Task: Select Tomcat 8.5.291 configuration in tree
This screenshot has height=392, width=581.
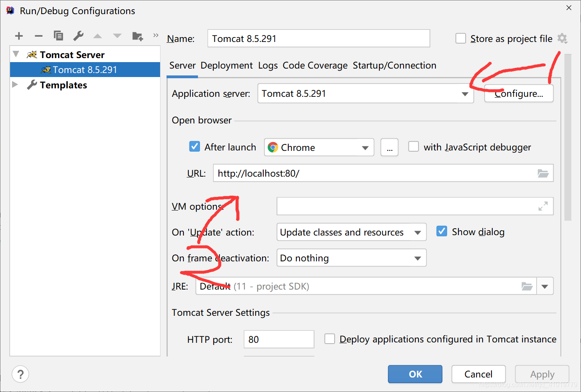Action: [x=85, y=70]
